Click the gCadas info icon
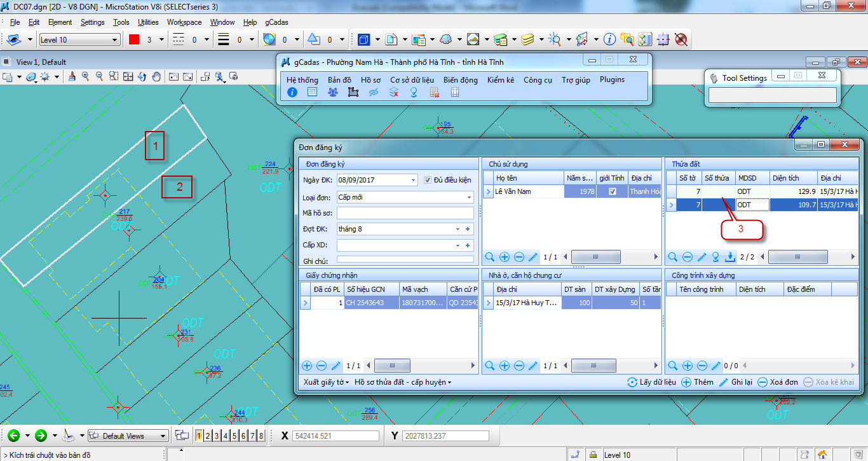Image resolution: width=868 pixels, height=461 pixels. pyautogui.click(x=292, y=92)
